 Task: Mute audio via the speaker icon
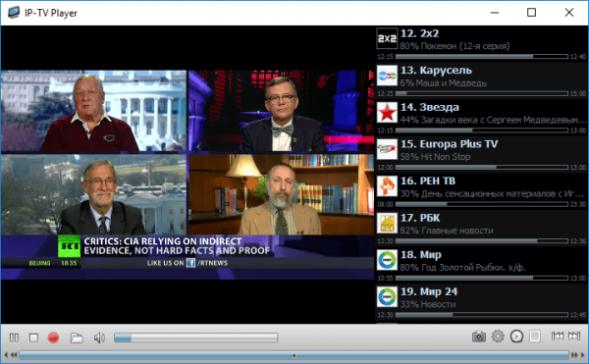click(x=99, y=338)
